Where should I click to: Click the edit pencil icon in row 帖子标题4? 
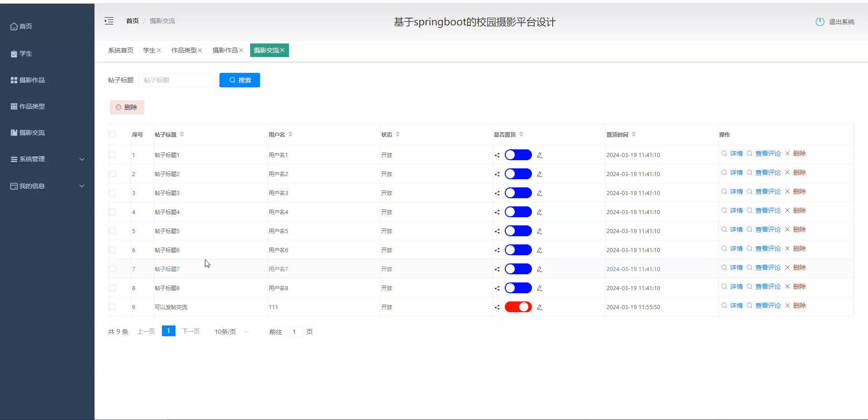[x=540, y=212]
